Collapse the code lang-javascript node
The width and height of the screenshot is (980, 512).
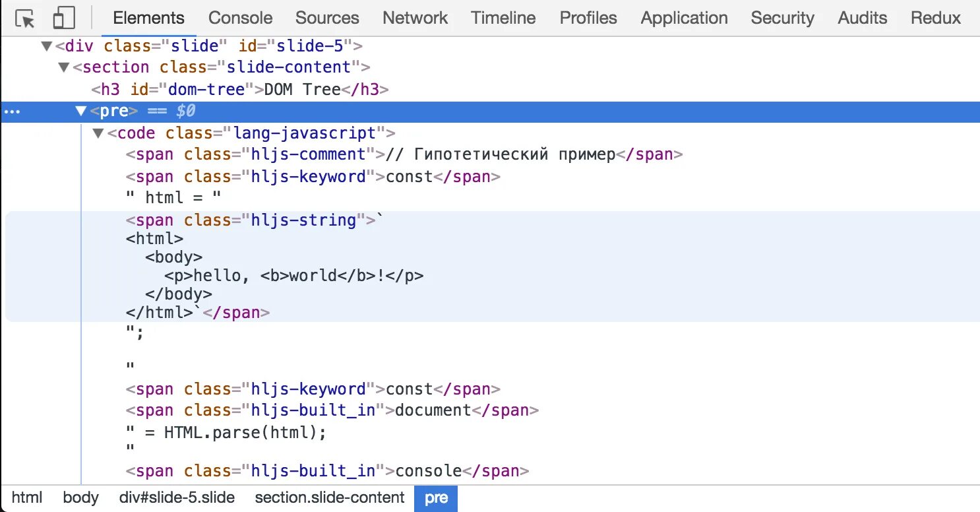coord(98,133)
